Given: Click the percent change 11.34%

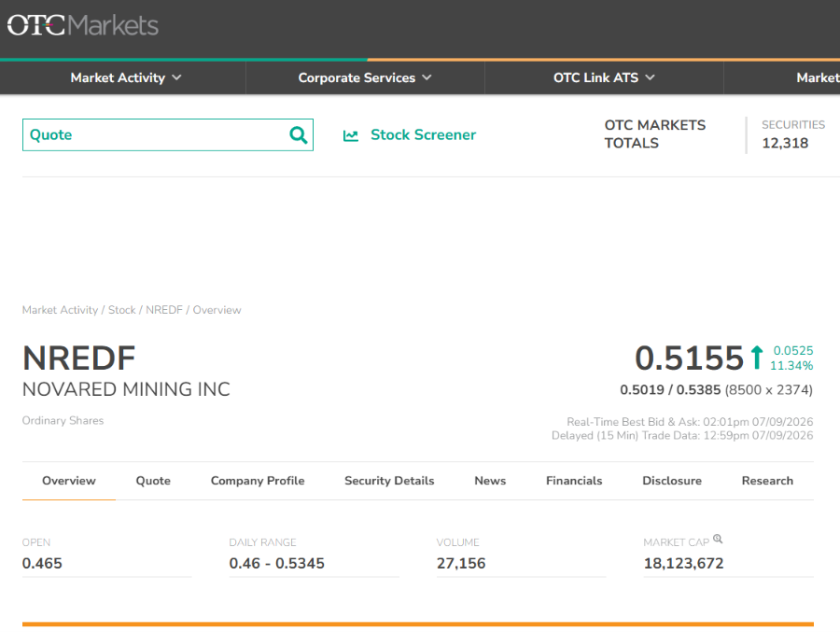Looking at the screenshot, I should tap(791, 366).
